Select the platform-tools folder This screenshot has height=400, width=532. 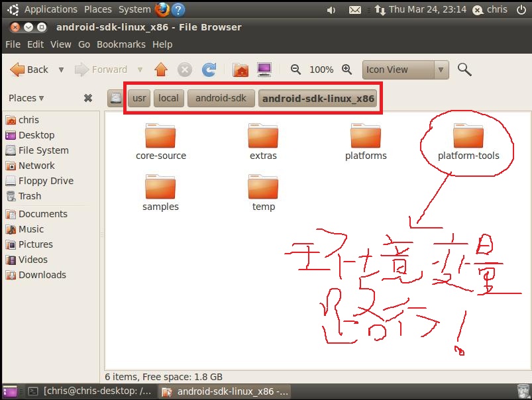click(x=468, y=142)
